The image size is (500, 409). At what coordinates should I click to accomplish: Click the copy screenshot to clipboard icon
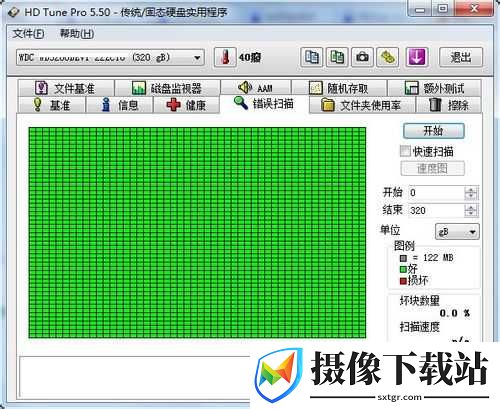(337, 57)
